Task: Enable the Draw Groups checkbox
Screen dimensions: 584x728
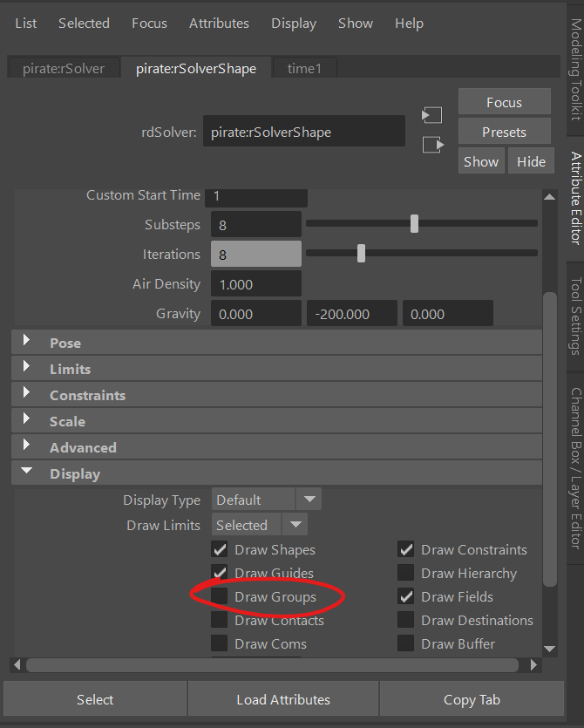Action: click(x=220, y=596)
